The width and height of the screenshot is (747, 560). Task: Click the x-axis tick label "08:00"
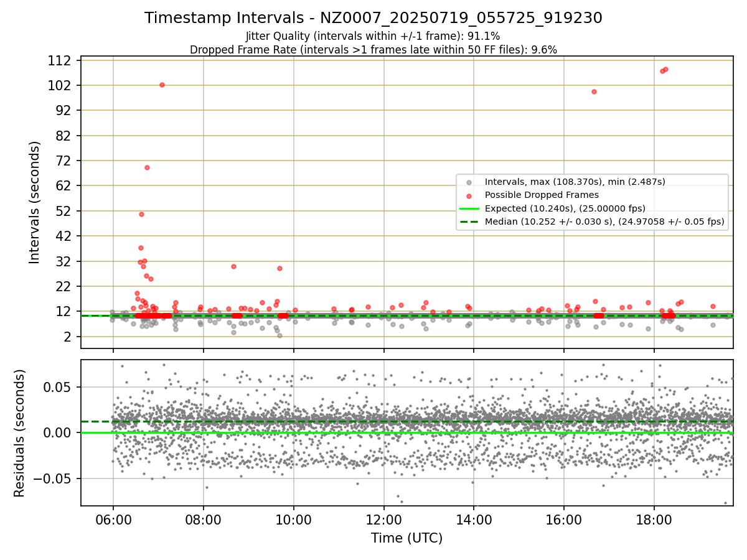[203, 520]
